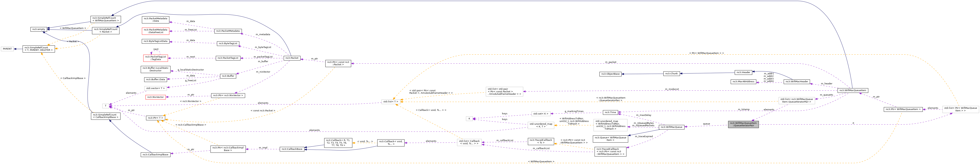Viewport: 980px width, 164px height.
Task: Open the std::unordered_map< K, T > node
Action: click(x=541, y=125)
